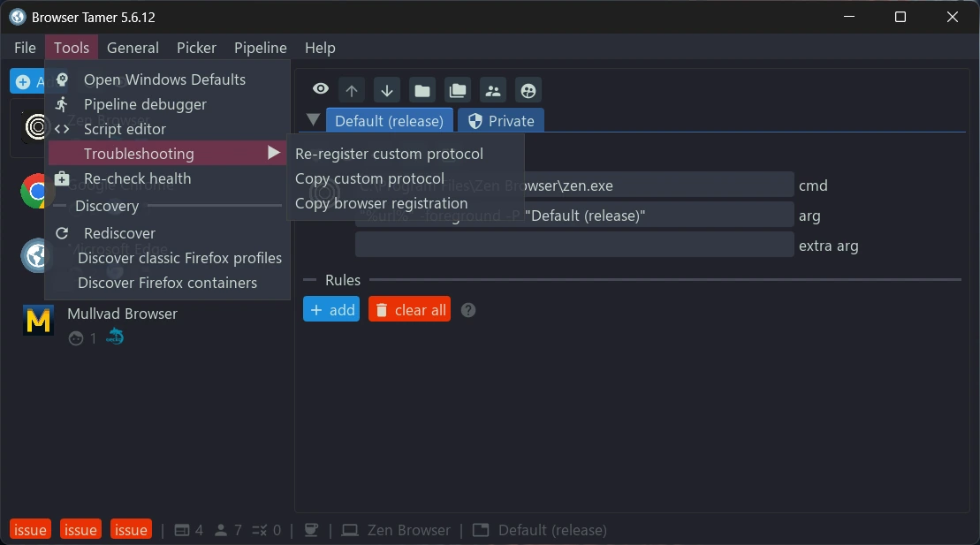Click the second red issue badge
This screenshot has height=545, width=980.
(80, 530)
